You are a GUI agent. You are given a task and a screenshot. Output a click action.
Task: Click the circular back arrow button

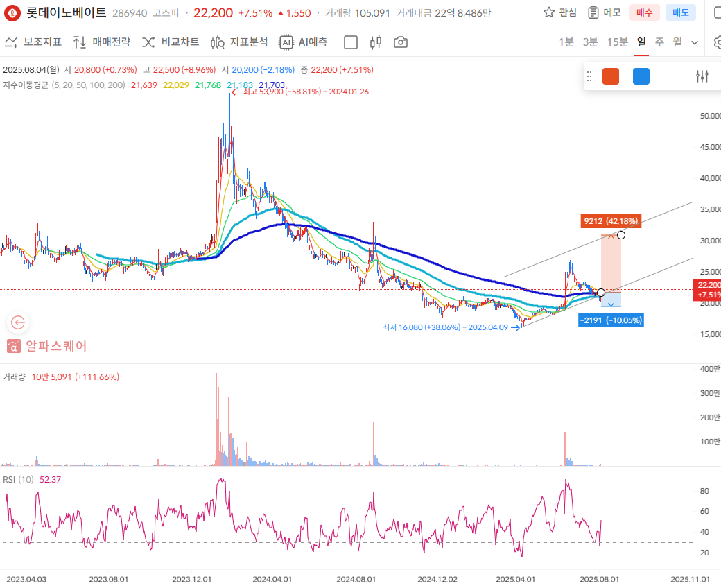click(18, 322)
